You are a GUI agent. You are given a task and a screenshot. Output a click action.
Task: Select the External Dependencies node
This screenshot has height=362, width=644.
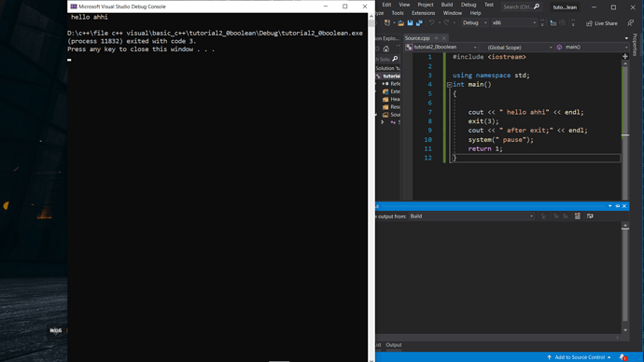tap(395, 91)
